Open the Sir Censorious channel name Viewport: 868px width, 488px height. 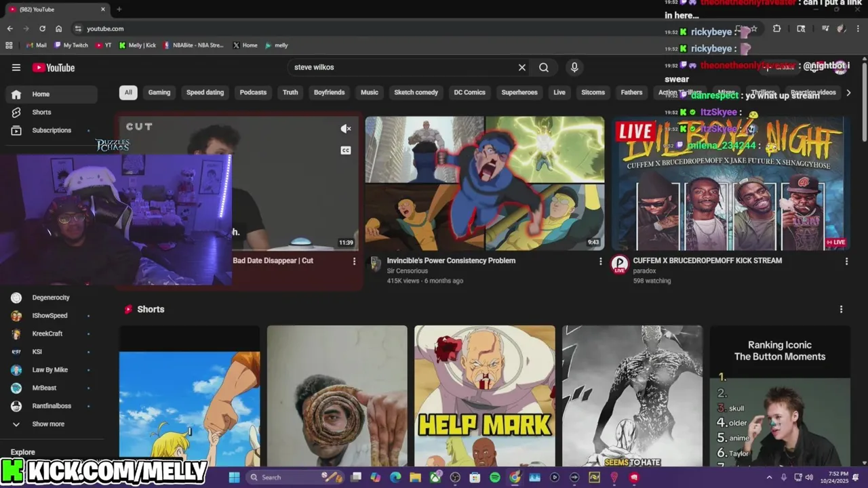coord(407,270)
